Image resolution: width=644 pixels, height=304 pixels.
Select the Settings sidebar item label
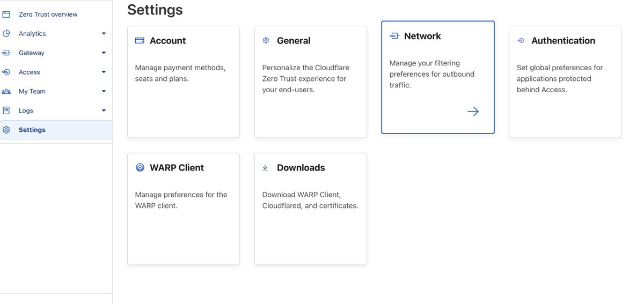click(32, 130)
